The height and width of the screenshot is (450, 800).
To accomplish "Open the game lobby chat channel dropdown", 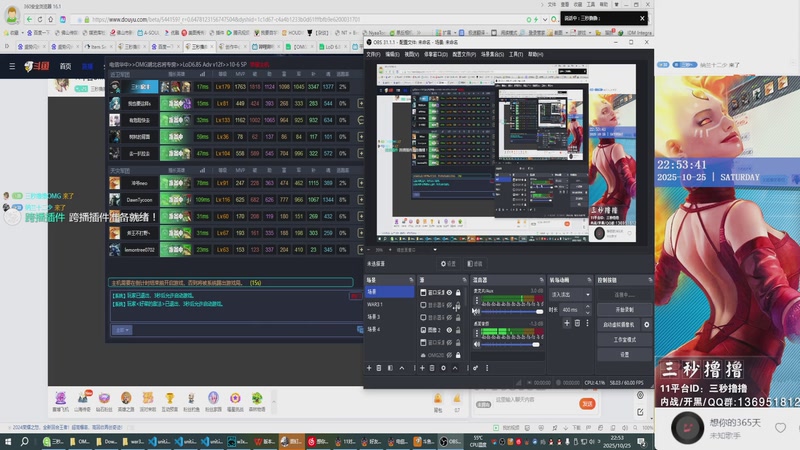I will [x=121, y=330].
